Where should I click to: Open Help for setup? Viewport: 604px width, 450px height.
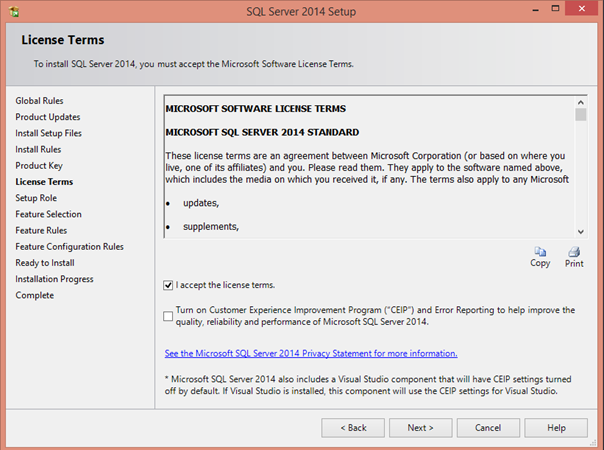(556, 428)
